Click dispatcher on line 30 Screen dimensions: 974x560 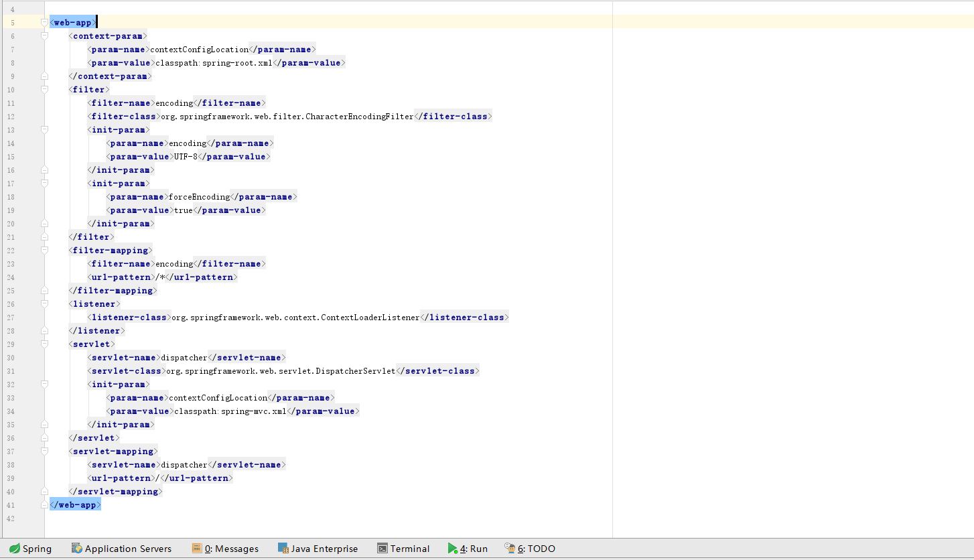click(x=184, y=358)
